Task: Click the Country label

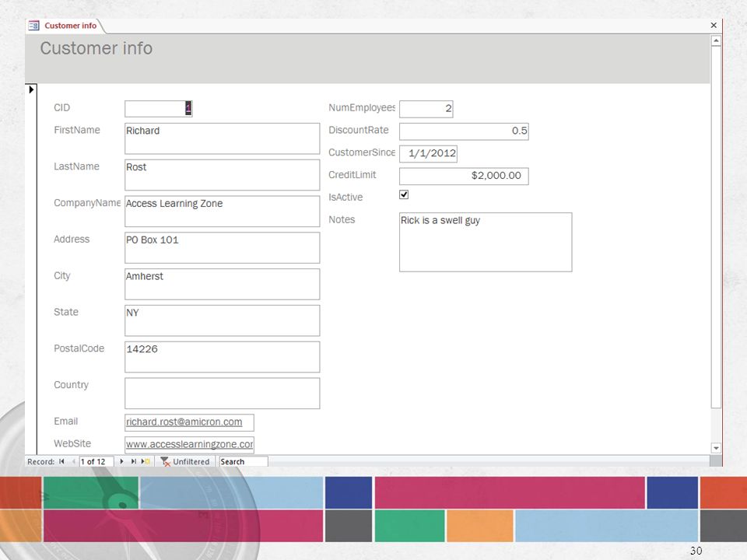Action: 71,385
